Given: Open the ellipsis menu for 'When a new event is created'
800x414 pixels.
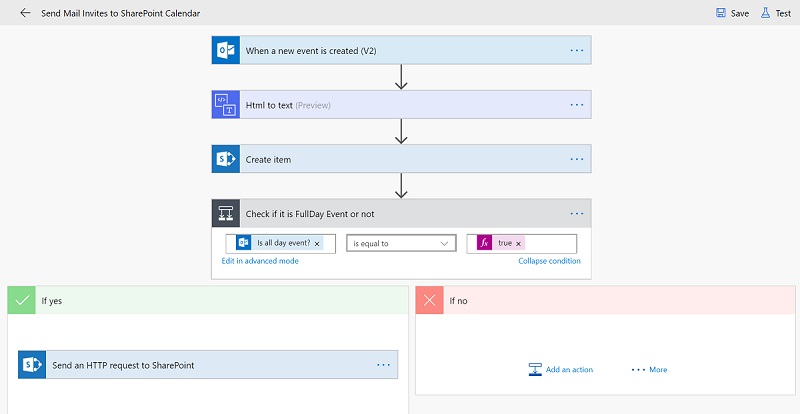Looking at the screenshot, I should [577, 51].
